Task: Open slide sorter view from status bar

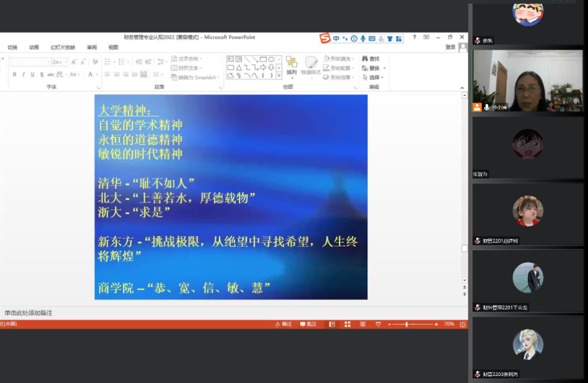Action: [347, 324]
